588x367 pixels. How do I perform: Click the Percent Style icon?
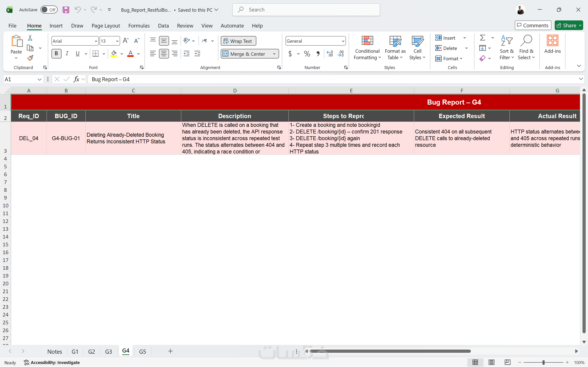tap(307, 54)
